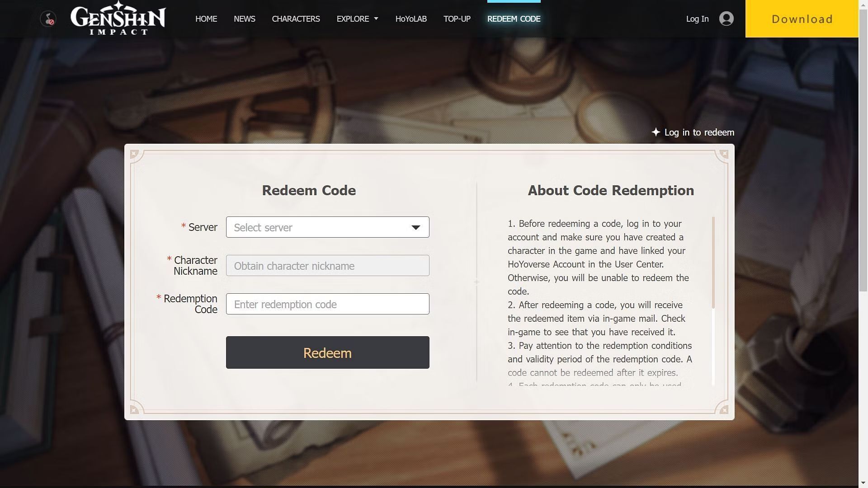868x488 pixels.
Task: Click the sparkle icon next to Log in to redeem
Action: click(655, 131)
